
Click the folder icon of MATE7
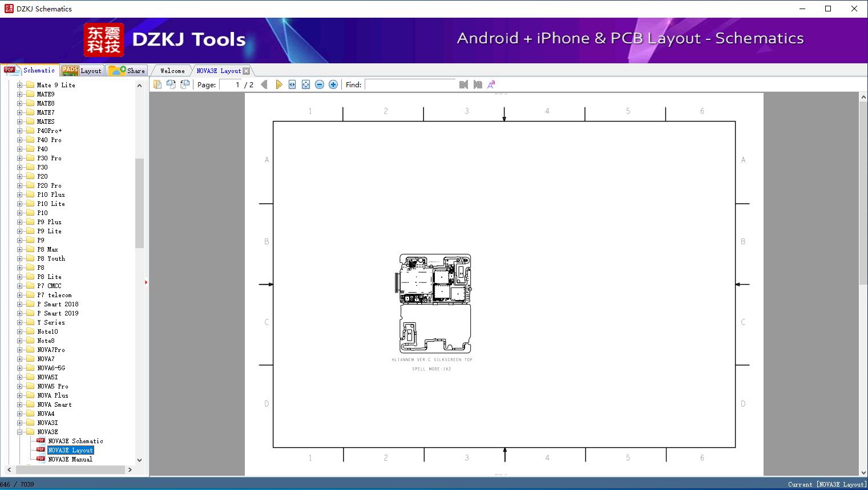[30, 112]
